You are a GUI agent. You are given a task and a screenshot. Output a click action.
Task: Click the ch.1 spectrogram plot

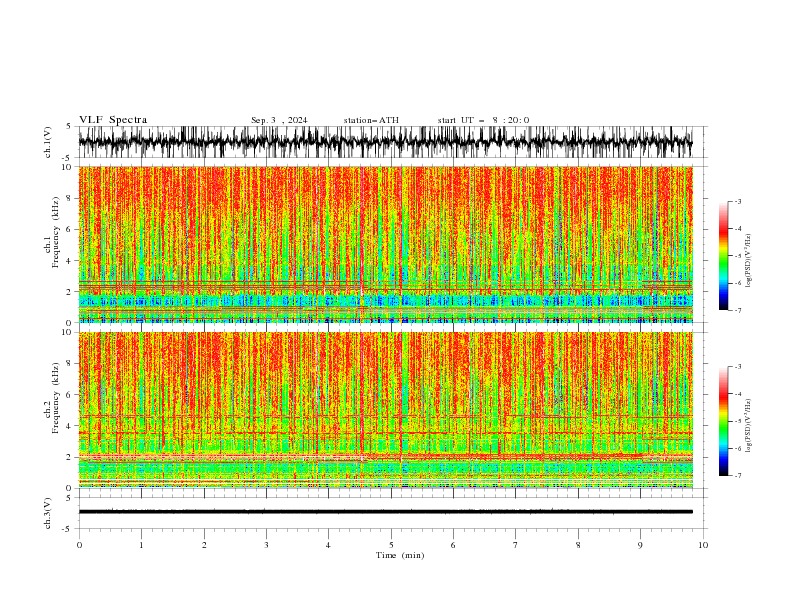point(385,244)
